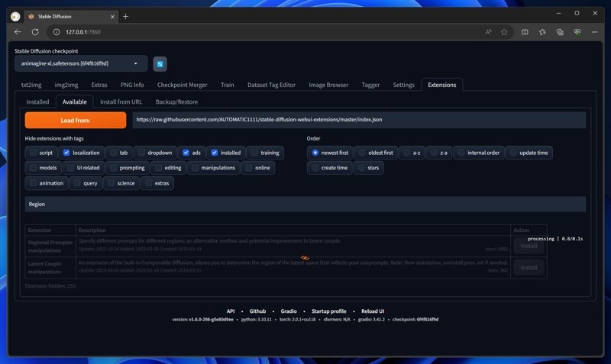
Task: Toggle the extras tag checkbox
Action: click(x=148, y=183)
